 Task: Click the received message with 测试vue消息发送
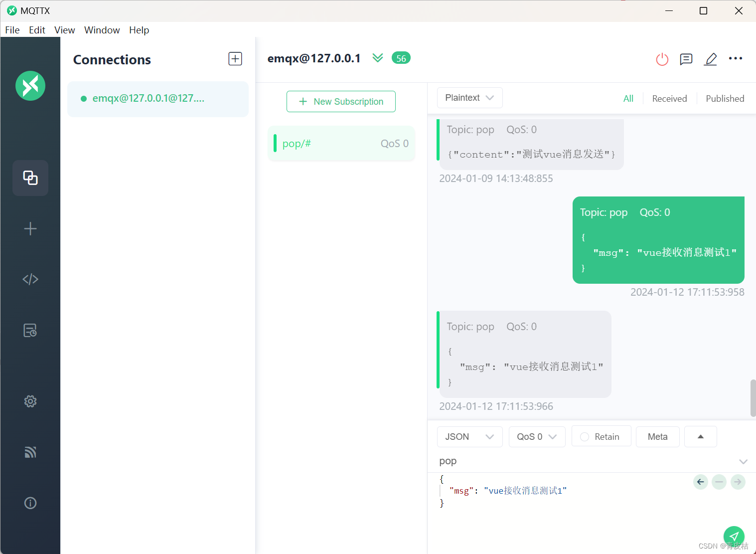click(x=531, y=144)
